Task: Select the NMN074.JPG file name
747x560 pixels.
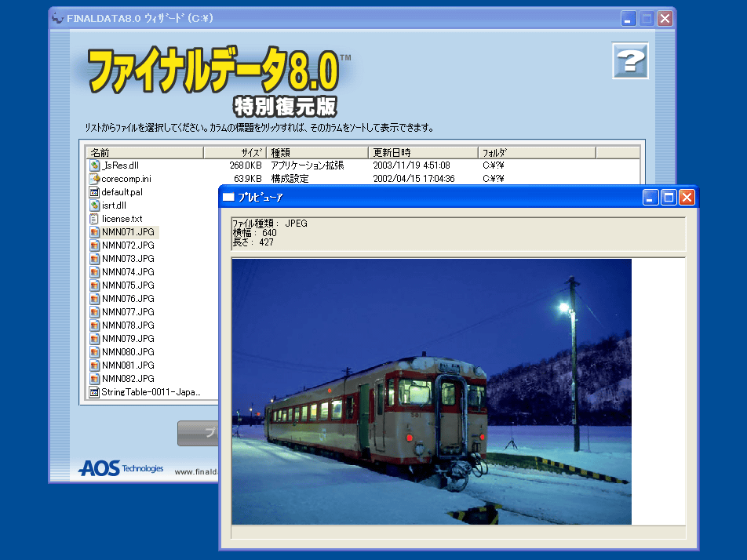Action: [128, 272]
